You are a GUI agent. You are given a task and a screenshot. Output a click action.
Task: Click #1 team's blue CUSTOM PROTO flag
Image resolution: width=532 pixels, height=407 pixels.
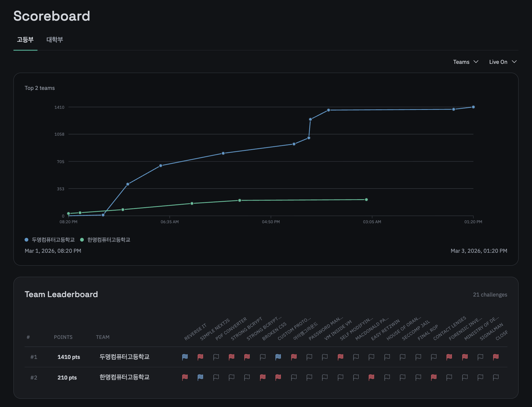(278, 357)
